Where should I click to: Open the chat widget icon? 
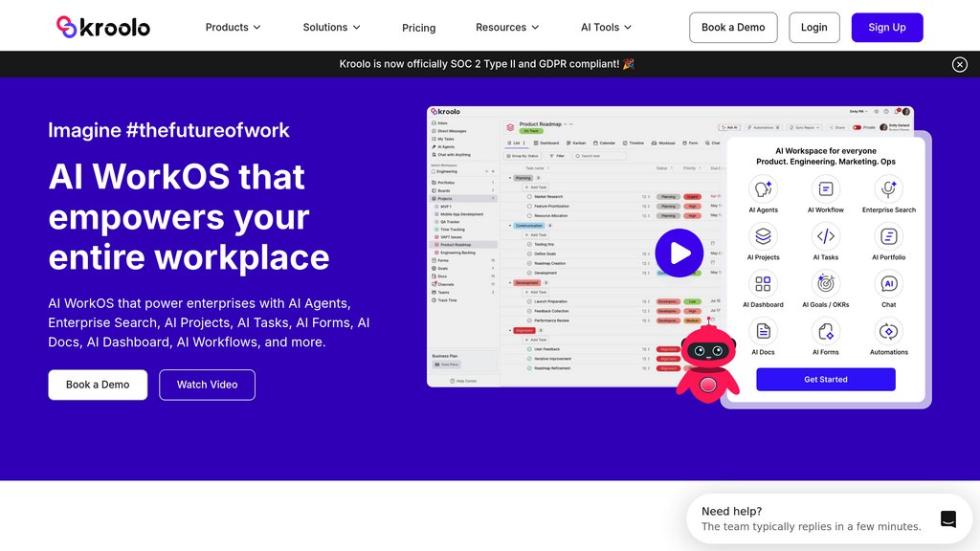(x=947, y=519)
